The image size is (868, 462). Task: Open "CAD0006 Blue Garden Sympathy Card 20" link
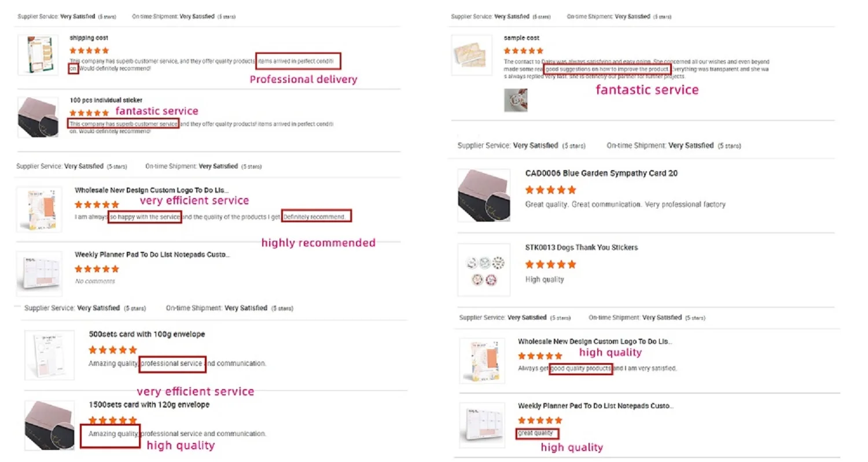tap(601, 173)
